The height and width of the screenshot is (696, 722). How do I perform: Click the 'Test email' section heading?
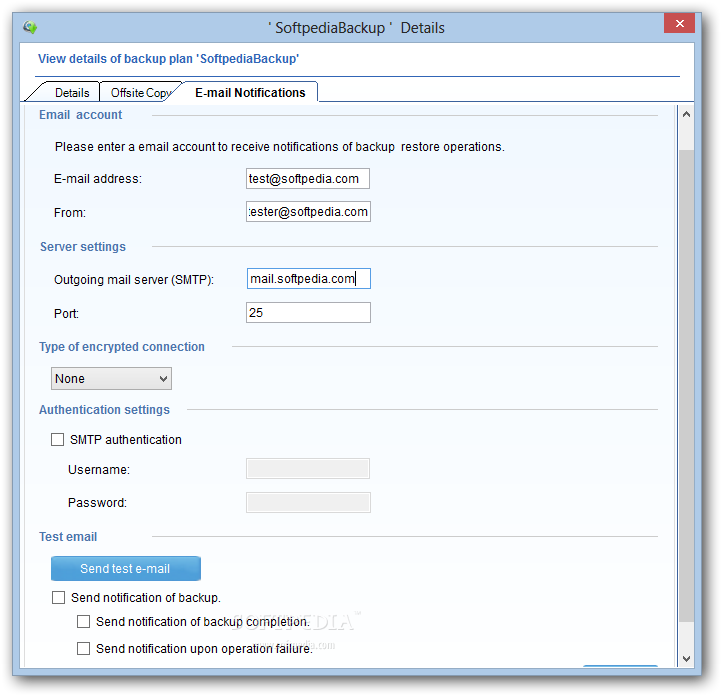click(x=68, y=537)
